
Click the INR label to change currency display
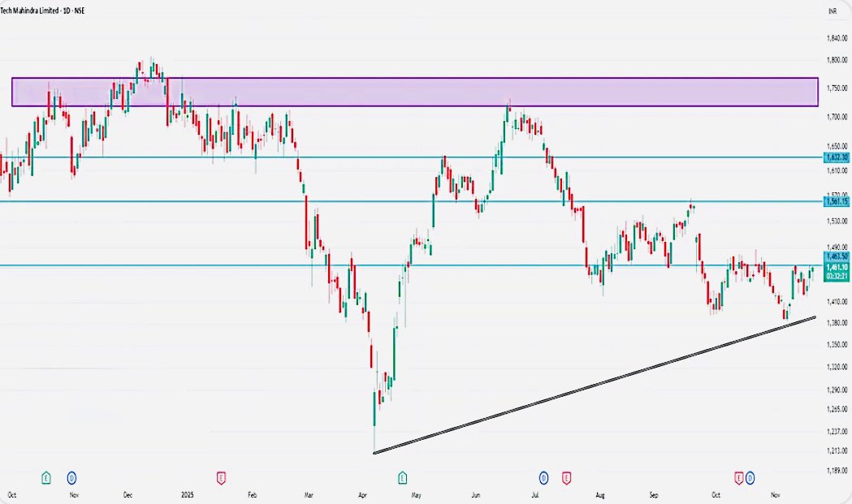(x=831, y=11)
